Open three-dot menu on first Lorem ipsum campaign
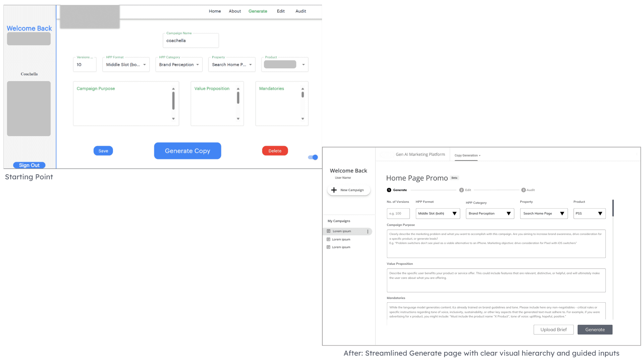This screenshot has height=362, width=644. click(x=368, y=232)
